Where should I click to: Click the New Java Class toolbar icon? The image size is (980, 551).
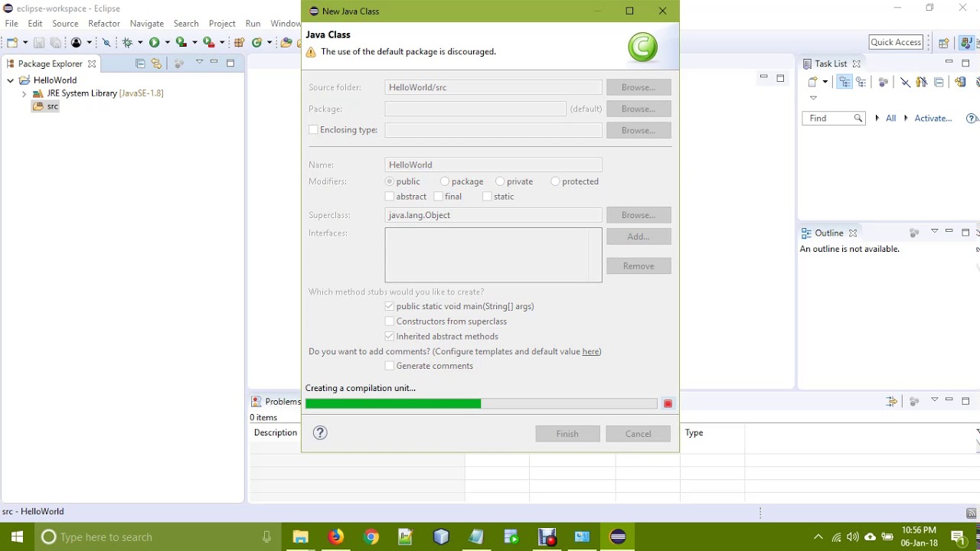pyautogui.click(x=257, y=42)
